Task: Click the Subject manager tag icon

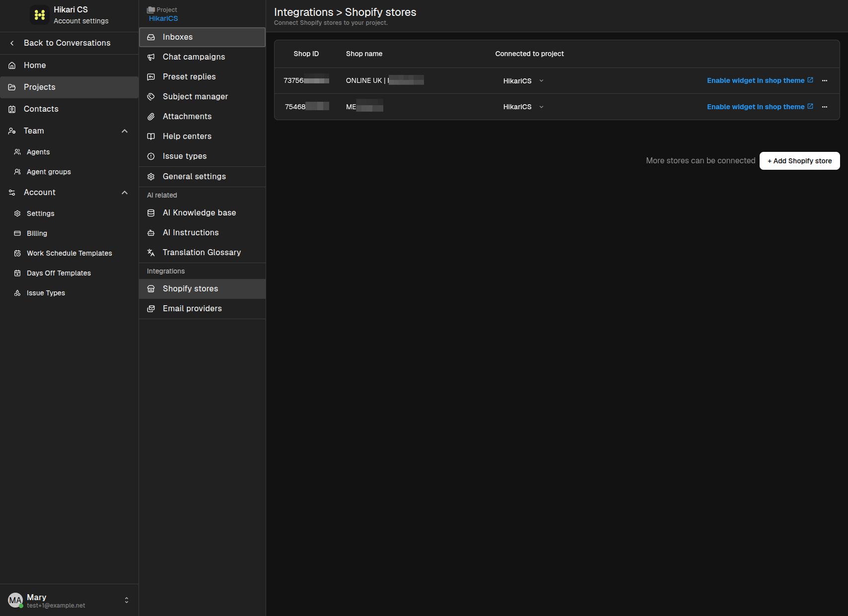Action: coord(151,97)
